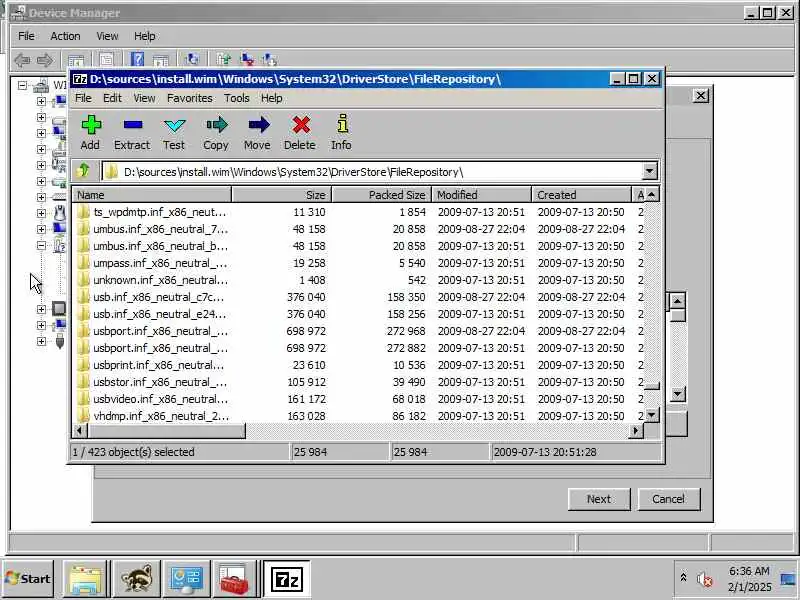This screenshot has width=800, height=600.
Task: Click file list scroll up arrow
Action: pos(652,195)
